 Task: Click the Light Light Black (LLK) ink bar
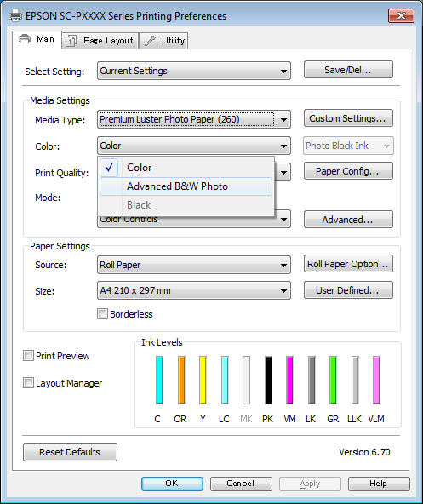pos(355,380)
